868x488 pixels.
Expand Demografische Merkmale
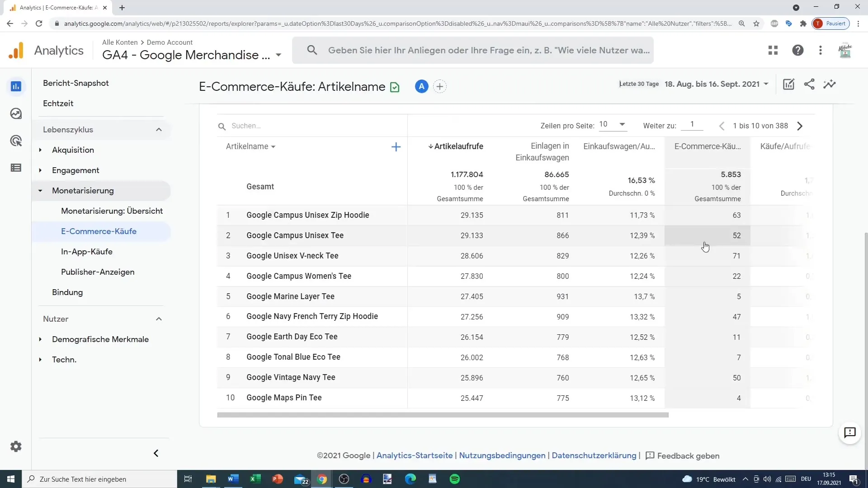40,339
